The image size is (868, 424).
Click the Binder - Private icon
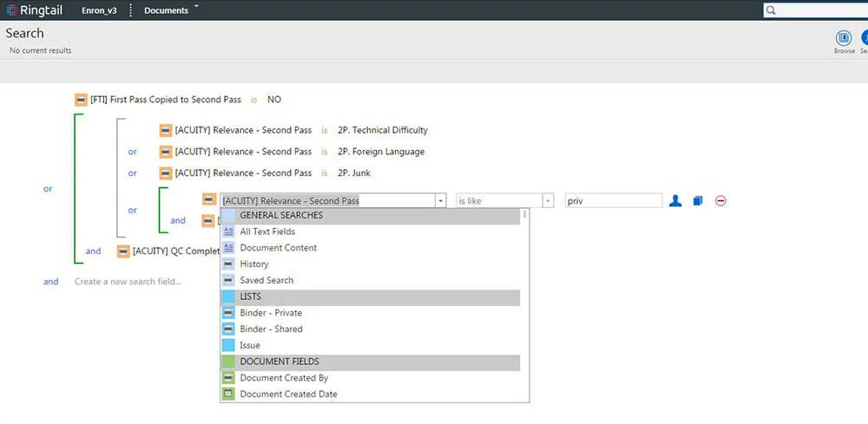tap(228, 313)
